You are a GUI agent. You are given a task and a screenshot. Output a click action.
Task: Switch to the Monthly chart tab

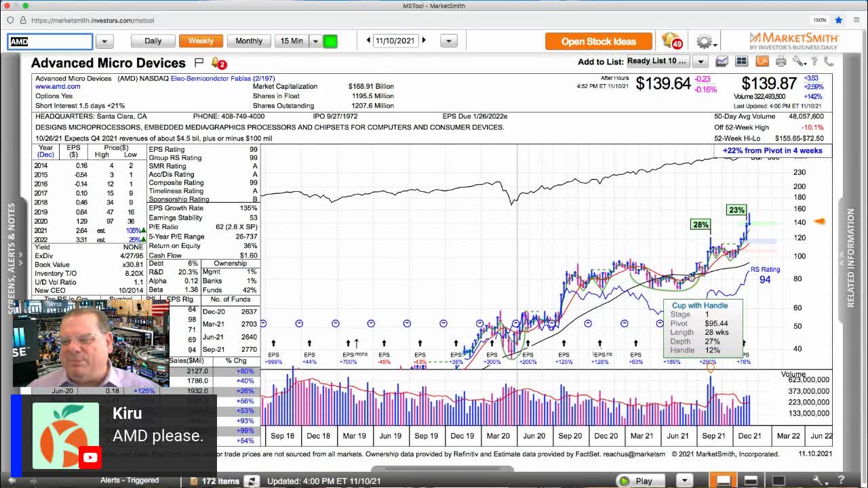pos(249,41)
